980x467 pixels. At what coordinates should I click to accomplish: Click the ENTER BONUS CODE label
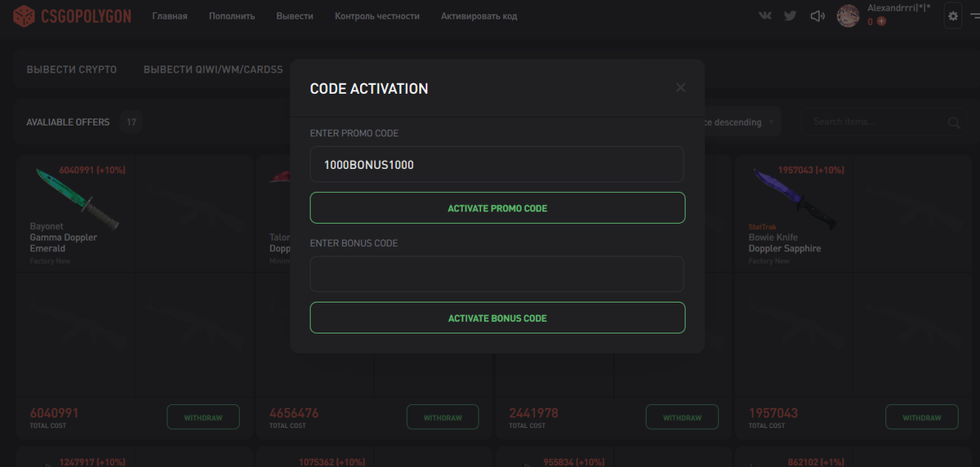point(354,243)
